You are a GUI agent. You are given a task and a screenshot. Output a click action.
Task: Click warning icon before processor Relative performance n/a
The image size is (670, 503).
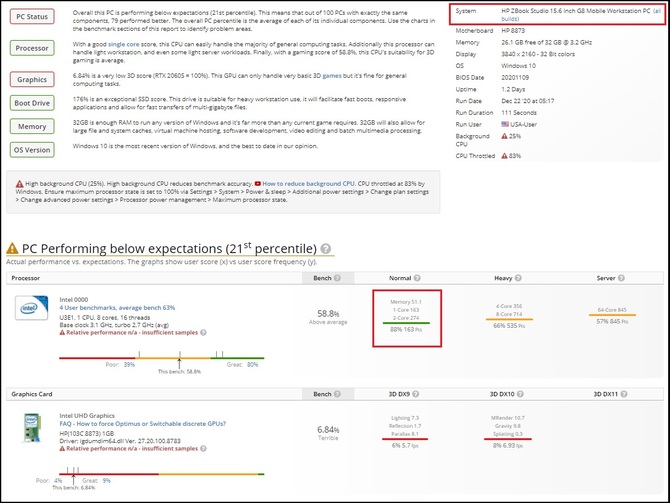(62, 332)
